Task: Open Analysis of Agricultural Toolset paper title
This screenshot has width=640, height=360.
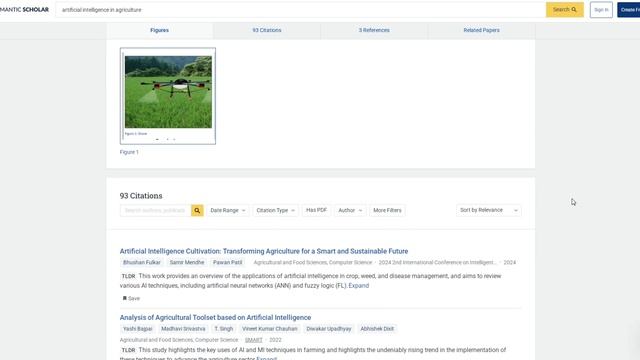Action: (x=215, y=317)
